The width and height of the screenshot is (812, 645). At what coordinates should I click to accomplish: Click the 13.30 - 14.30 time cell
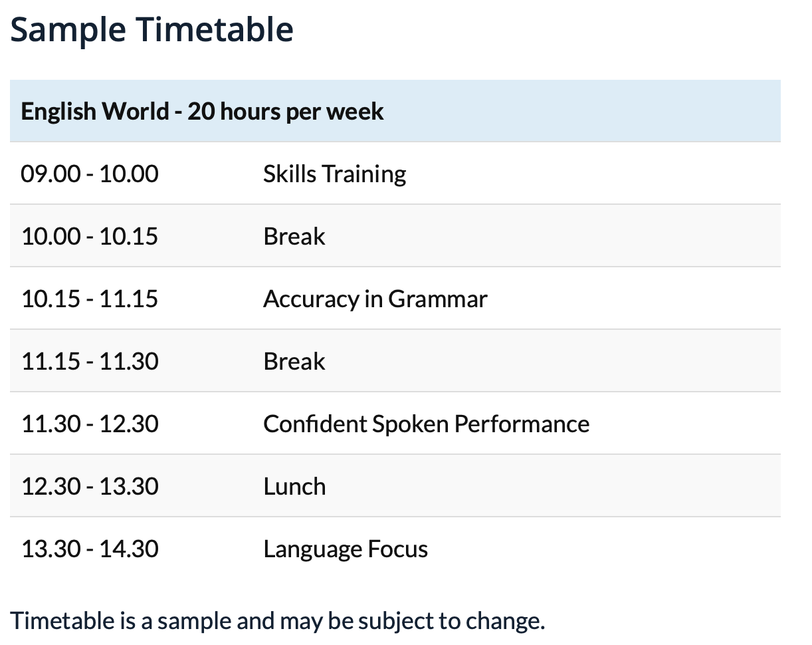(90, 549)
